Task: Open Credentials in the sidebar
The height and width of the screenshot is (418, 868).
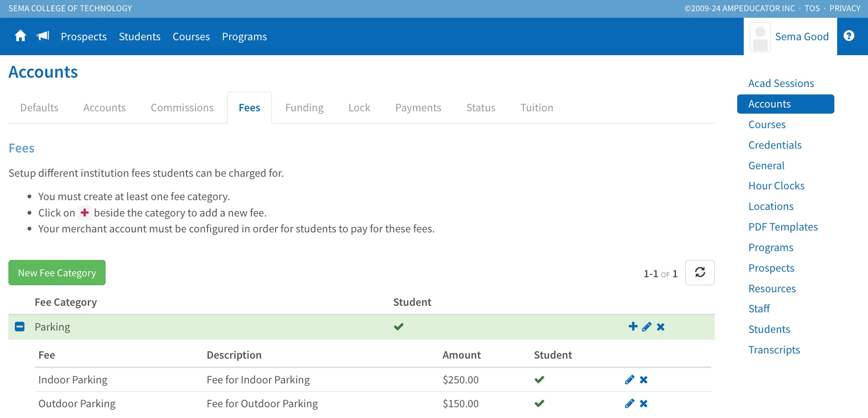Action: click(x=775, y=145)
